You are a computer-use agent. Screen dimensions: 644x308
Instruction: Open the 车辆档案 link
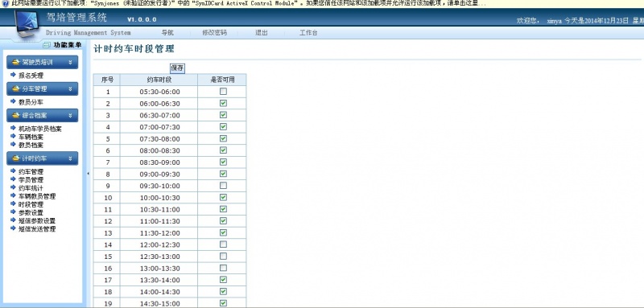tap(31, 137)
